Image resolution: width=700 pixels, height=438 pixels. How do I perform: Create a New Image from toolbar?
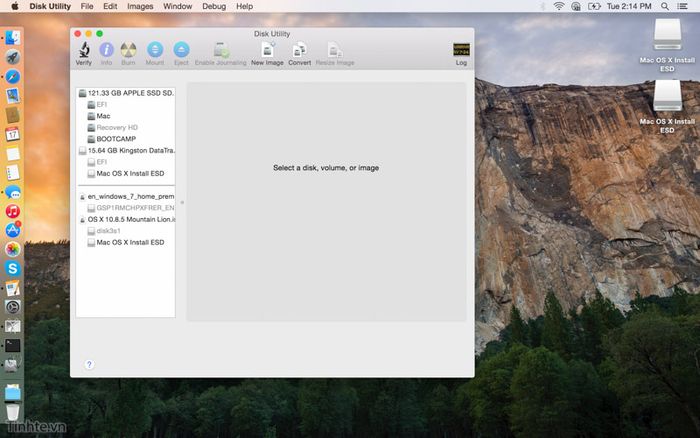point(267,54)
